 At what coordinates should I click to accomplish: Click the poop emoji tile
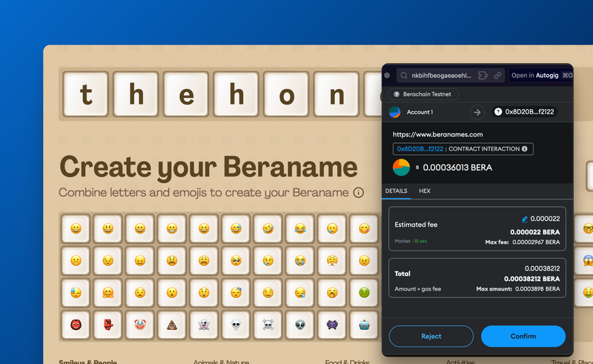coord(171,325)
